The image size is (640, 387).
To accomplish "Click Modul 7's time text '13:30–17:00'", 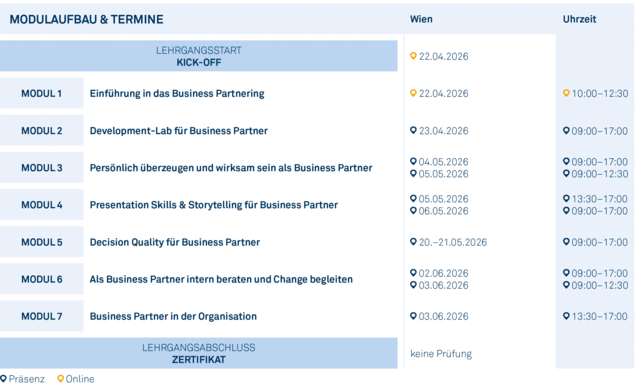I will tap(600, 316).
